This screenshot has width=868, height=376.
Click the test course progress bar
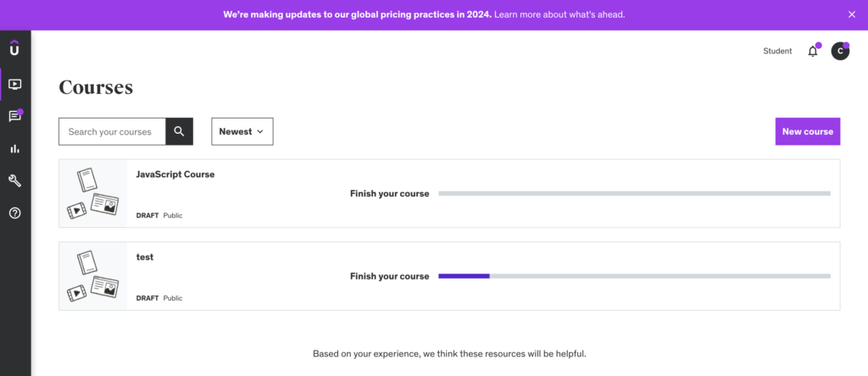point(634,276)
